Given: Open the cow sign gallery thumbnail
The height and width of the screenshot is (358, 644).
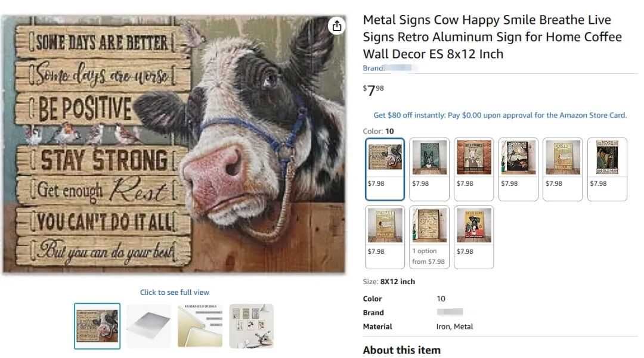Looking at the screenshot, I should (97, 326).
